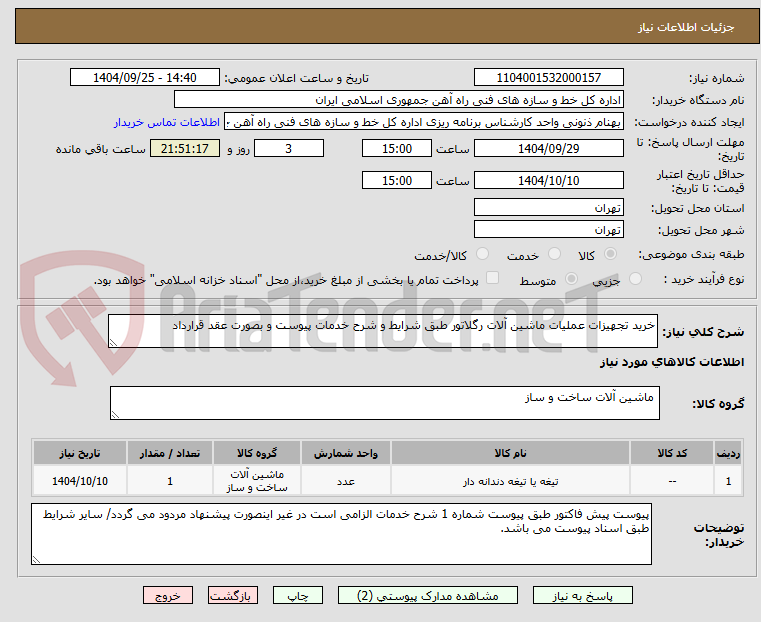Select the متوسط purchase type radio
Screen dimensions: 761x622
click(572, 279)
